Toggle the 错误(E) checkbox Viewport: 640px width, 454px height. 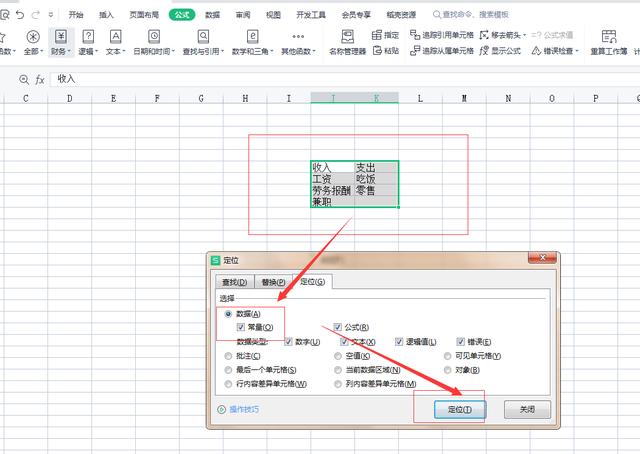pyautogui.click(x=460, y=341)
